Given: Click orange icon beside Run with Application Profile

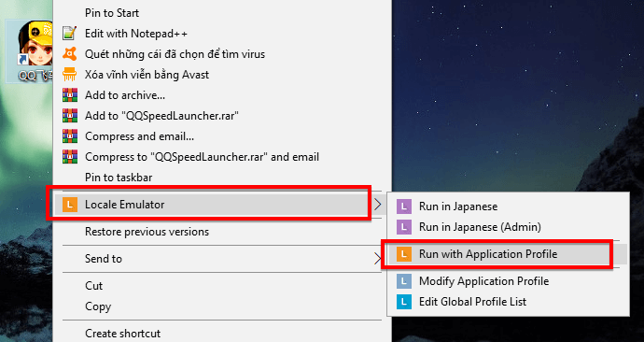Looking at the screenshot, I should point(404,254).
